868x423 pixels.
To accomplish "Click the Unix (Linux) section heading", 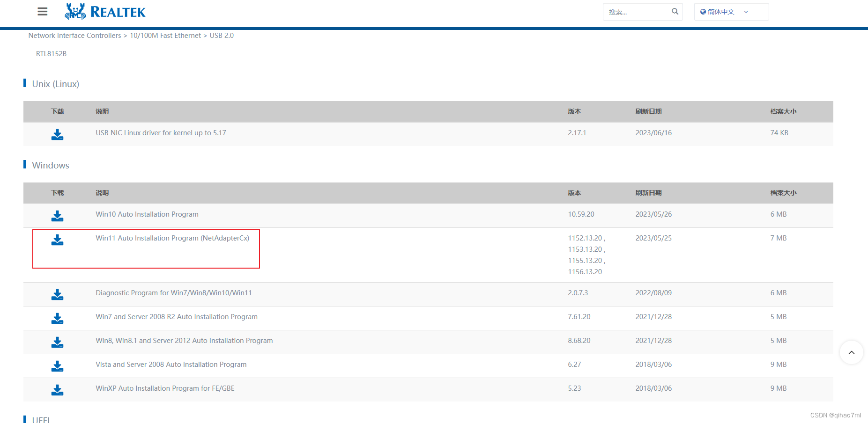I will [55, 84].
